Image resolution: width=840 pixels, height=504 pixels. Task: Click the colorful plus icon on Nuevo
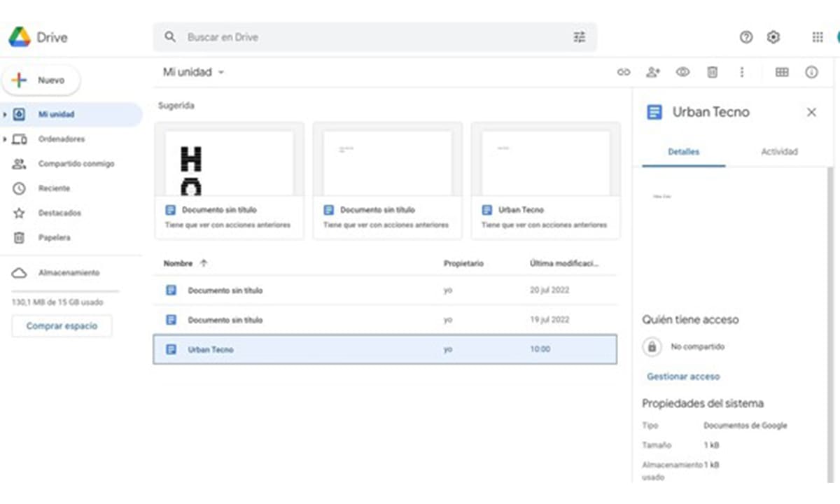(20, 80)
